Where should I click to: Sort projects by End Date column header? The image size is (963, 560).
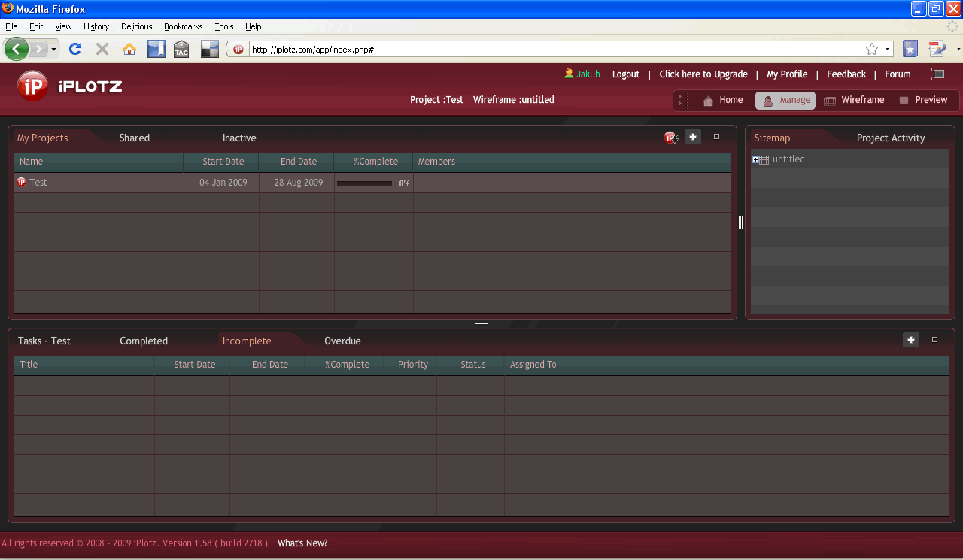298,162
